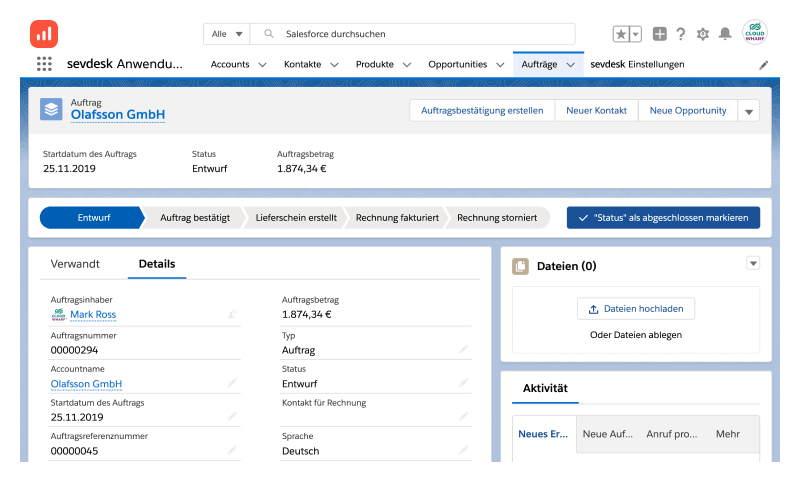The image size is (800, 482).
Task: Select the Anruf pro... activity tab
Action: click(x=672, y=434)
